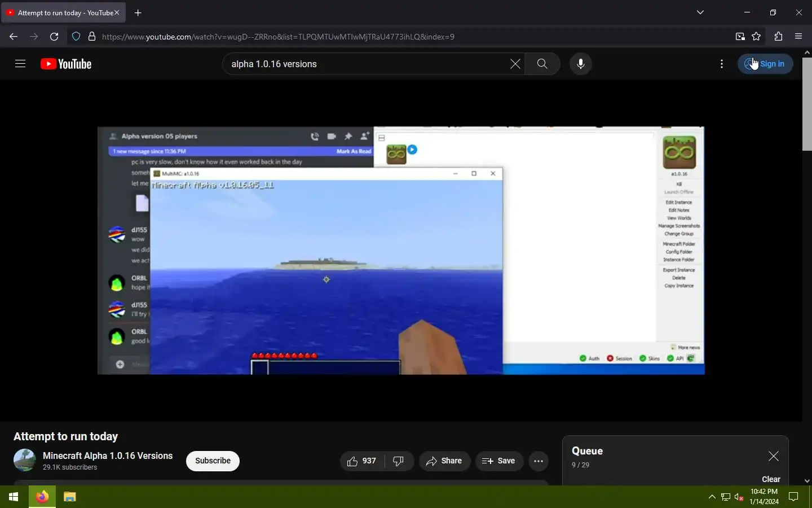This screenshot has height=508, width=812.
Task: Click the YouTube URL in the address bar
Action: click(x=278, y=37)
